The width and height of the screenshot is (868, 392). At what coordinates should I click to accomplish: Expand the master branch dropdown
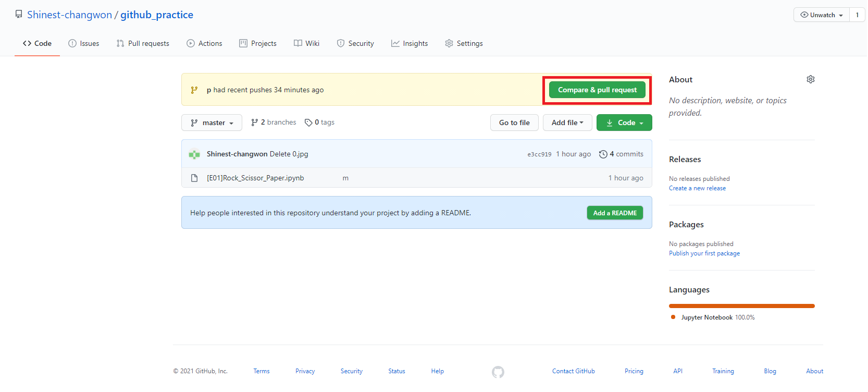click(x=212, y=123)
